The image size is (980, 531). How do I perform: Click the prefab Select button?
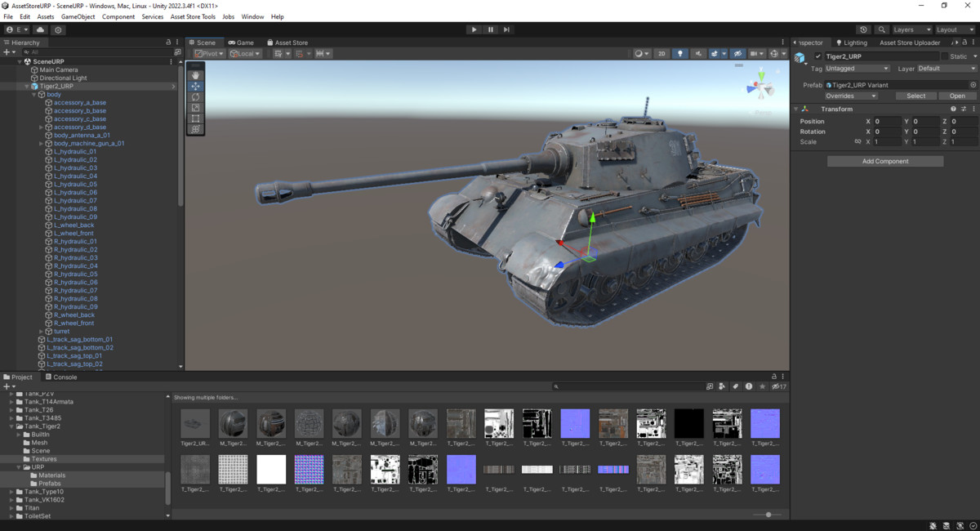(915, 96)
